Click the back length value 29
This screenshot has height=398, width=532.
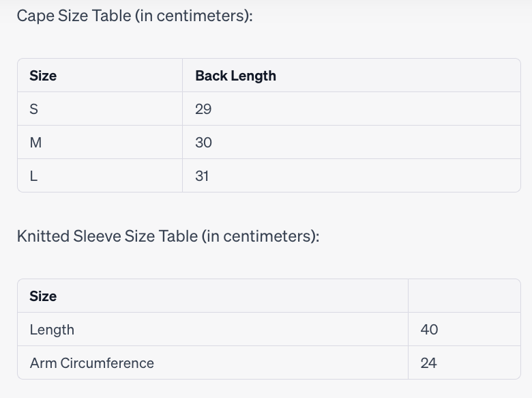click(x=203, y=109)
